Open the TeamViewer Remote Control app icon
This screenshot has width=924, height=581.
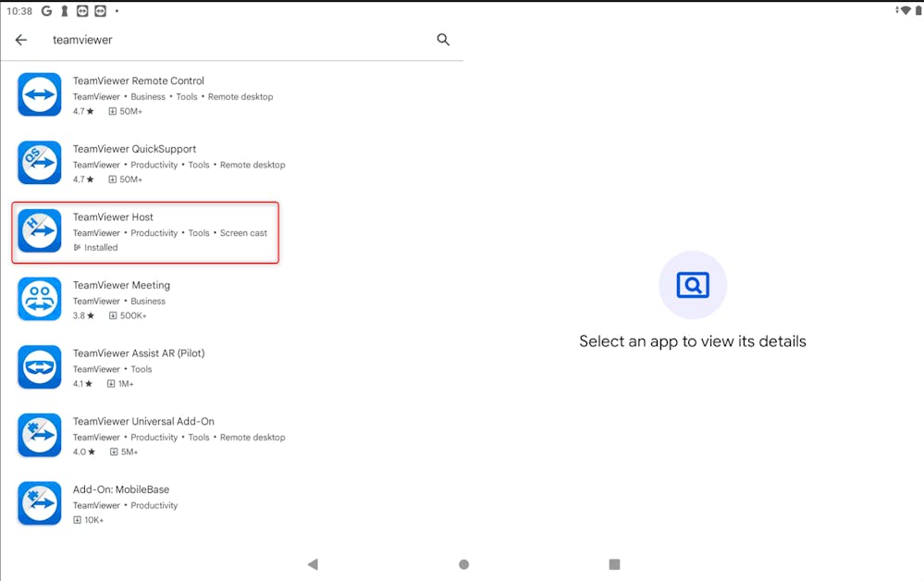(x=40, y=94)
